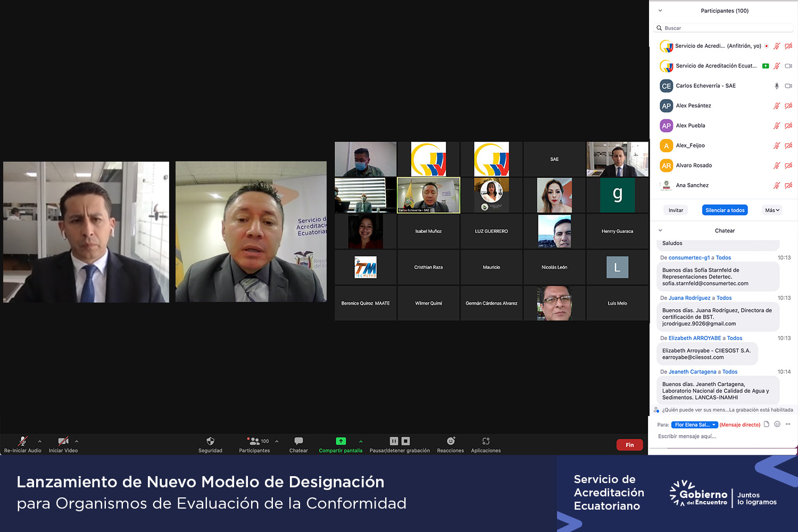Viewport: 798px width, 532px height.
Task: Select the LUZ GUERRERO video tile
Action: 491,231
